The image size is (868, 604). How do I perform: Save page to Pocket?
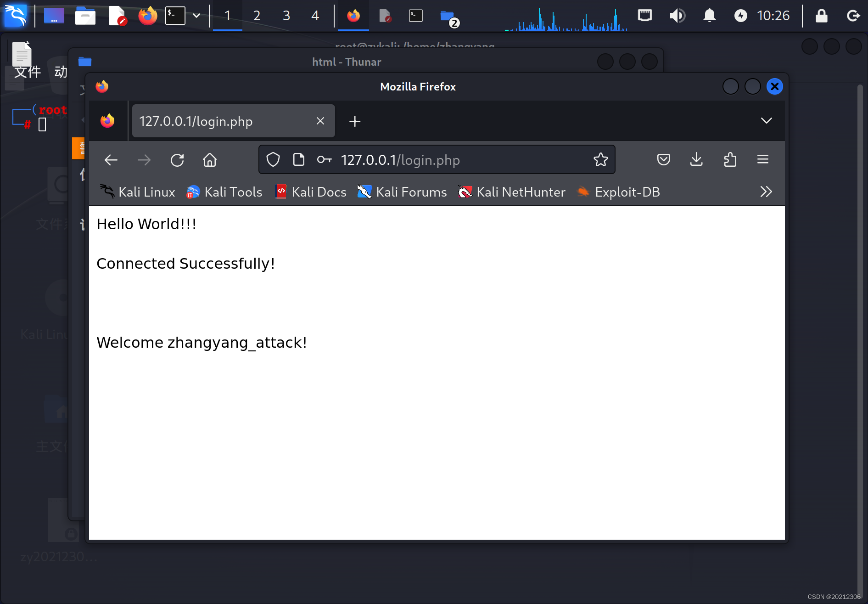pos(664,160)
